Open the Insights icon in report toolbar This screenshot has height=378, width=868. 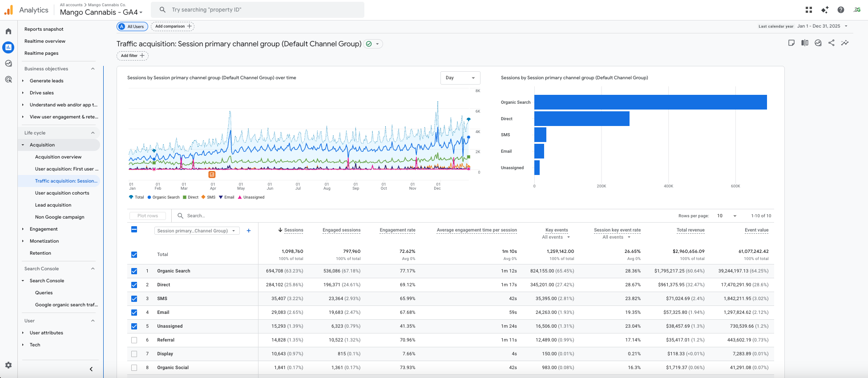coord(818,43)
